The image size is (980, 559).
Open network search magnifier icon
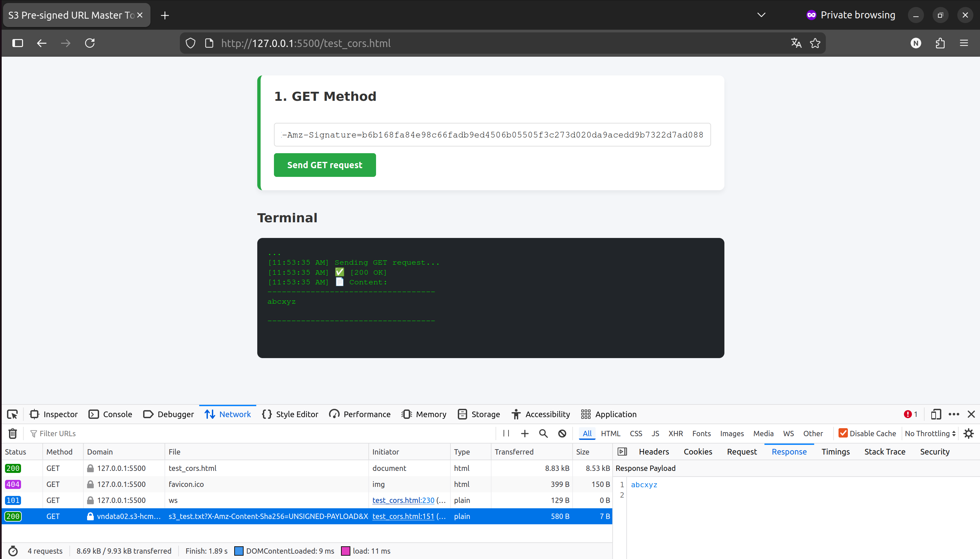click(543, 434)
